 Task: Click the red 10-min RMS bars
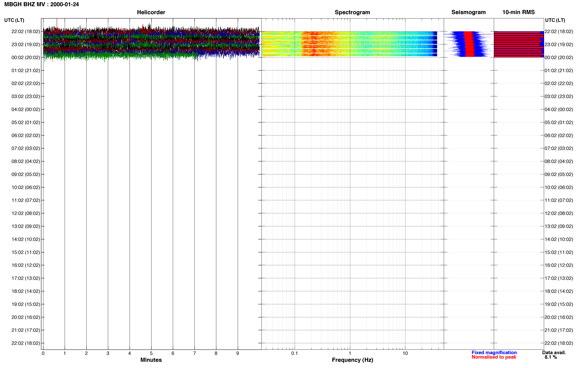(519, 44)
